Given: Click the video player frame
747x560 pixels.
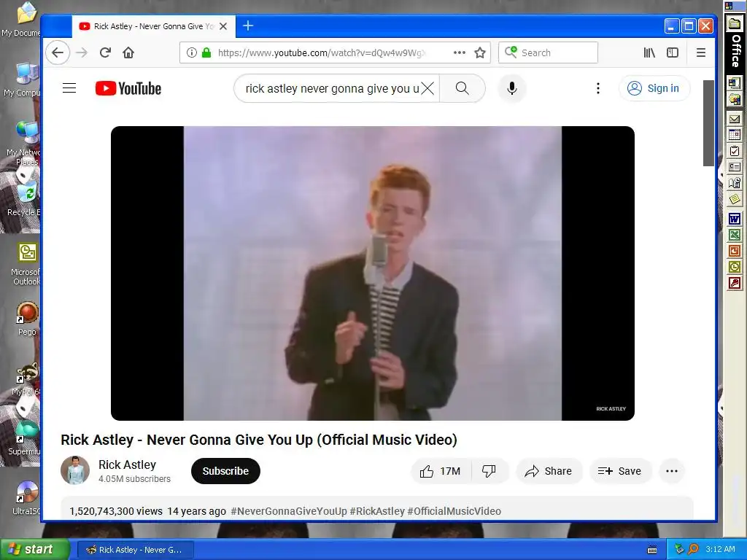Looking at the screenshot, I should [x=373, y=273].
